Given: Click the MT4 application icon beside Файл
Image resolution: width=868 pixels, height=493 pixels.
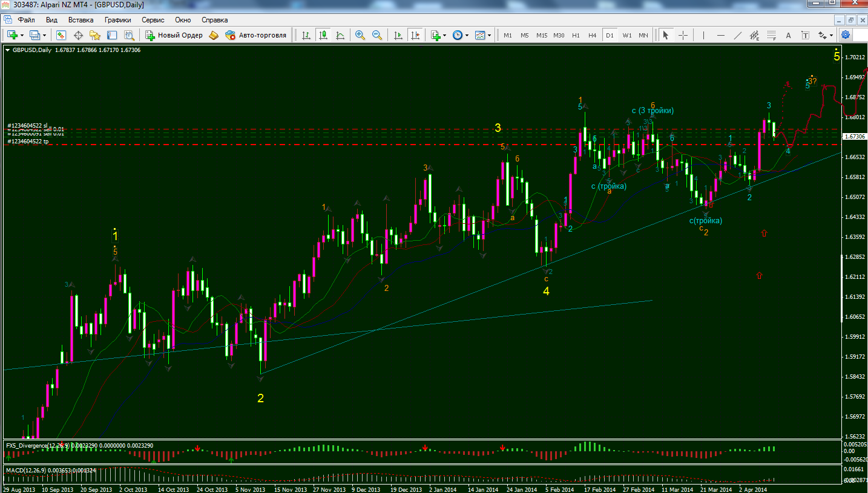Looking at the screenshot, I should pyautogui.click(x=9, y=20).
